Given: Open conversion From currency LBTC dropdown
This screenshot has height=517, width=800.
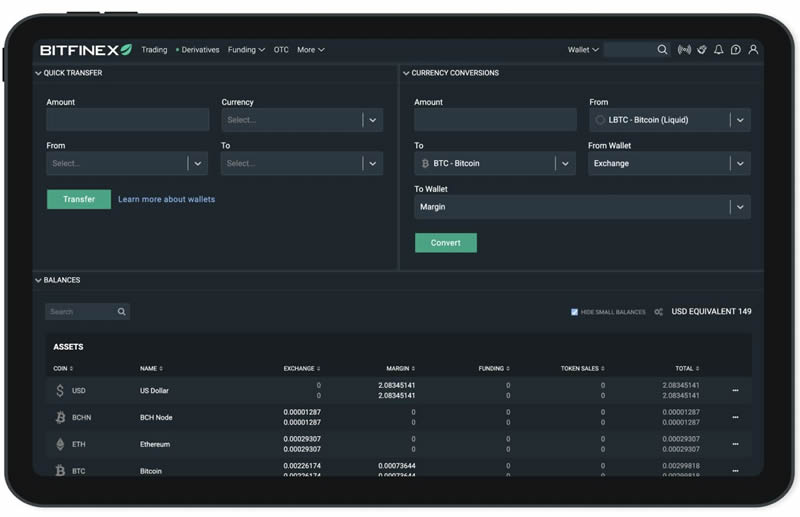Looking at the screenshot, I should [670, 120].
